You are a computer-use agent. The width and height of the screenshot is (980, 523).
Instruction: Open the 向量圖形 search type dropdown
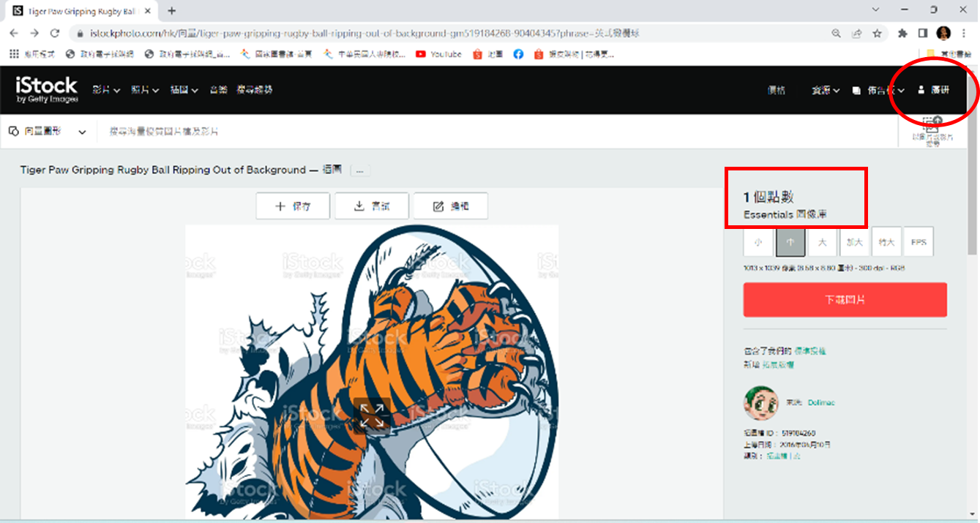(x=48, y=132)
